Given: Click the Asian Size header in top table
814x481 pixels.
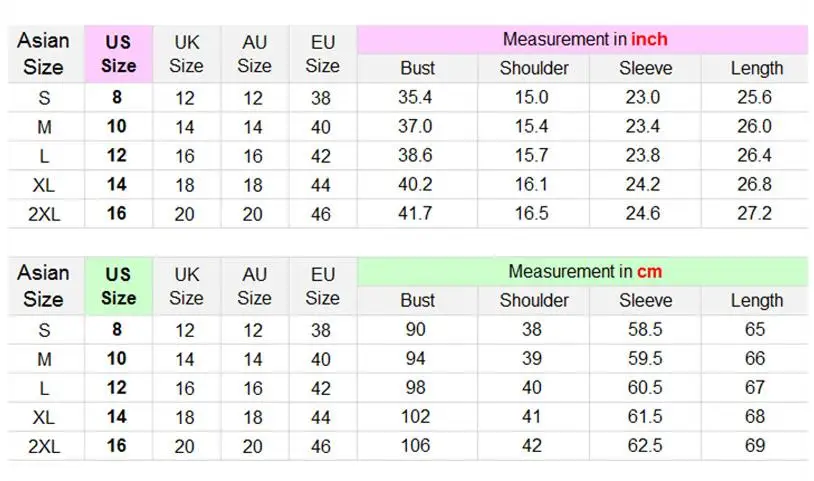Looking at the screenshot, I should (43, 54).
